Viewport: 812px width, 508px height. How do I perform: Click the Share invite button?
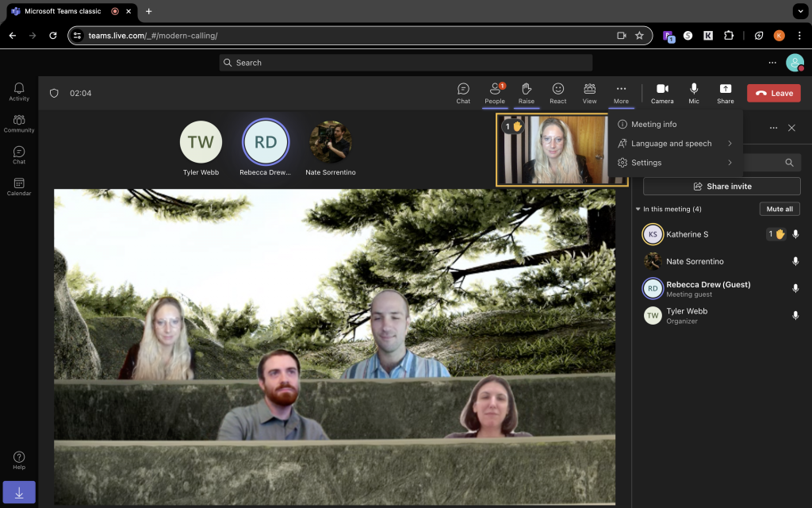(x=722, y=186)
